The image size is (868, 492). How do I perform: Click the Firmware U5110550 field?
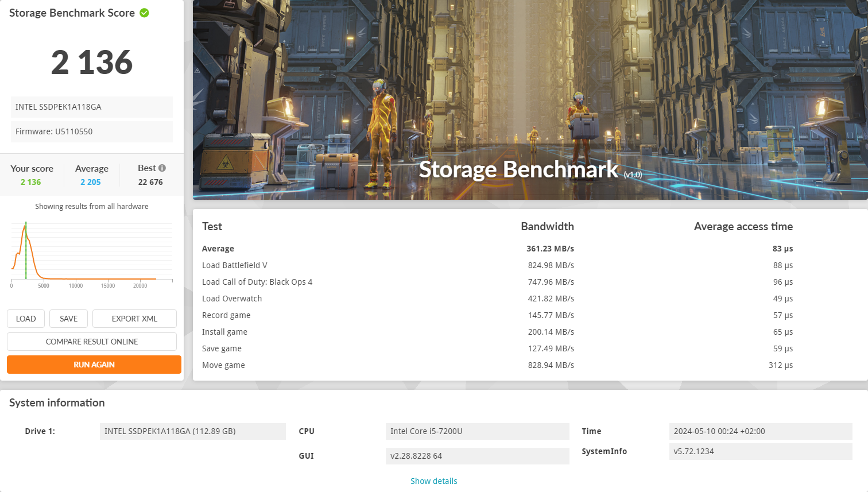coord(91,131)
